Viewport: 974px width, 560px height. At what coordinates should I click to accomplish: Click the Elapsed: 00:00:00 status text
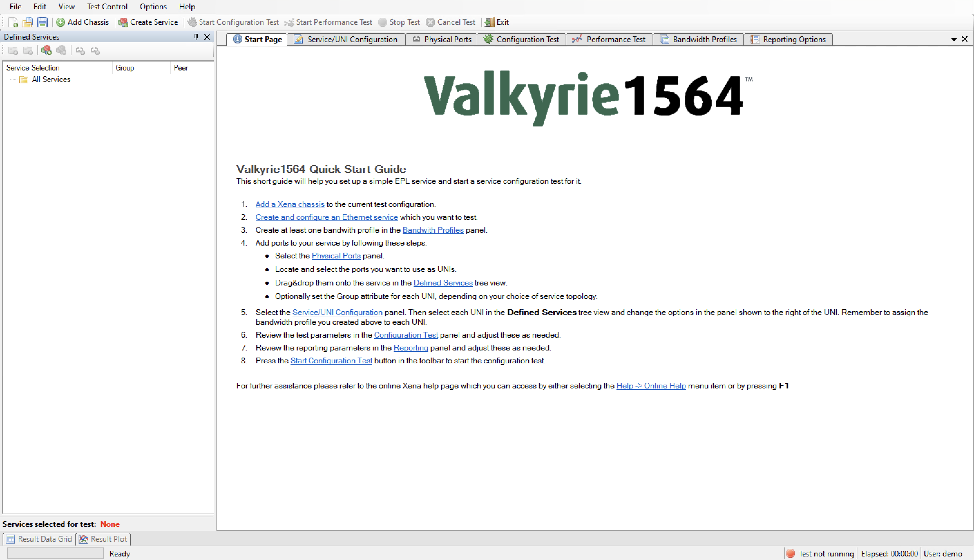pyautogui.click(x=889, y=554)
